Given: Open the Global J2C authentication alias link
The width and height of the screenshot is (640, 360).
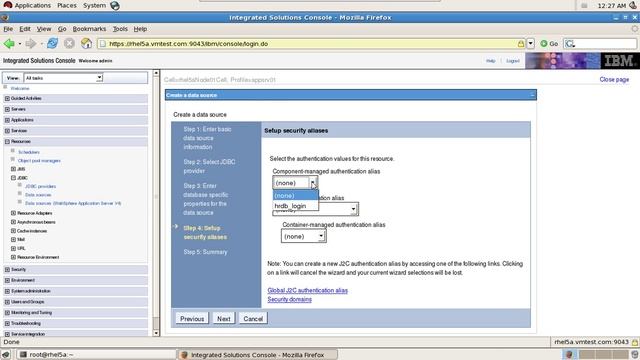Looking at the screenshot, I should tap(307, 291).
